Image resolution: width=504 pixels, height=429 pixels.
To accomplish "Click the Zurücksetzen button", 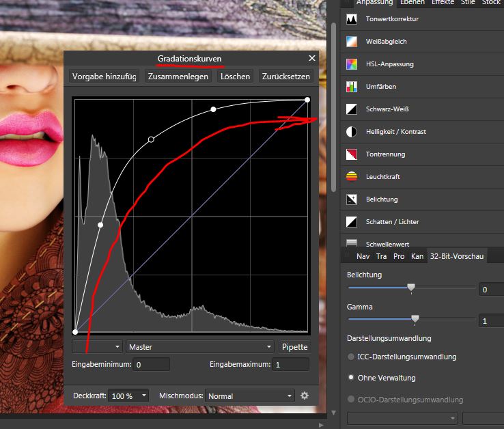I will pos(285,77).
